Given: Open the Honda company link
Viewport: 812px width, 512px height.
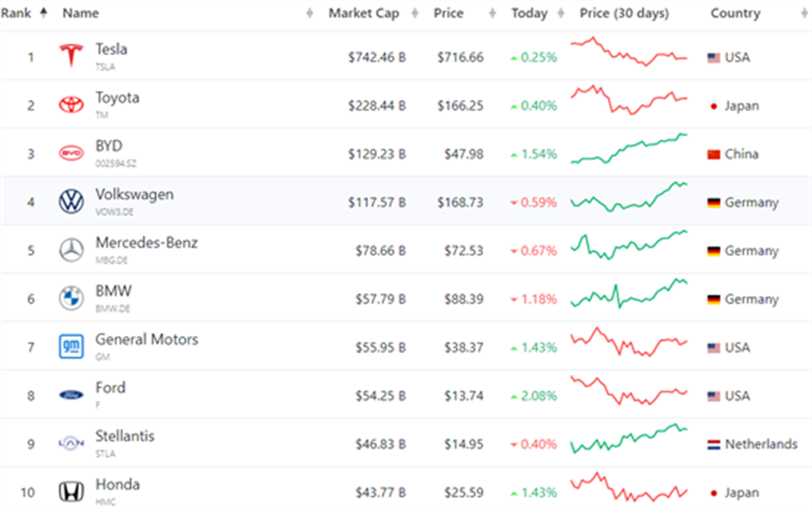Looking at the screenshot, I should [117, 484].
